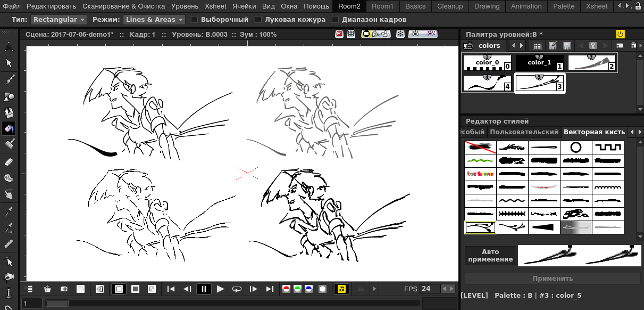The image size is (644, 310).
Task: Select the Type text tool
Action: 9,112
